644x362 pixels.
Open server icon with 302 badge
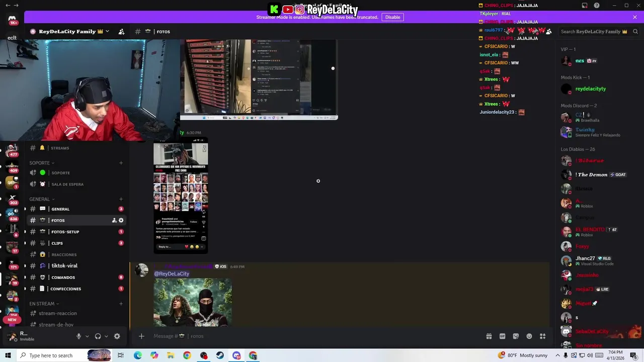click(12, 199)
